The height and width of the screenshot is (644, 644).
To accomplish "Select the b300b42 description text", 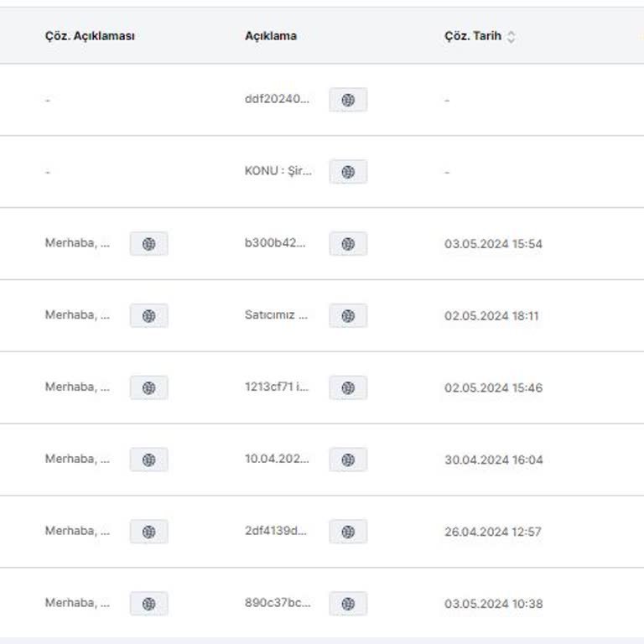I will click(x=275, y=245).
